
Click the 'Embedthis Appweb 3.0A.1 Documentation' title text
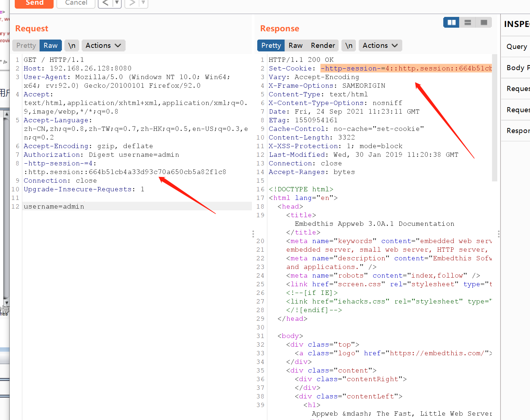click(375, 224)
